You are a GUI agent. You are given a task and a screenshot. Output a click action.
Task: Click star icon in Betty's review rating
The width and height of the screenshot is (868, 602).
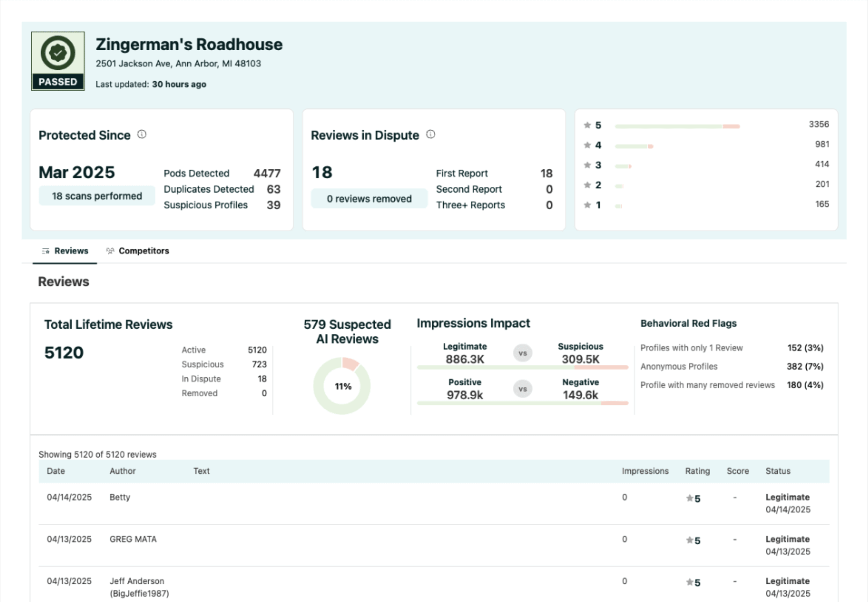coord(690,499)
